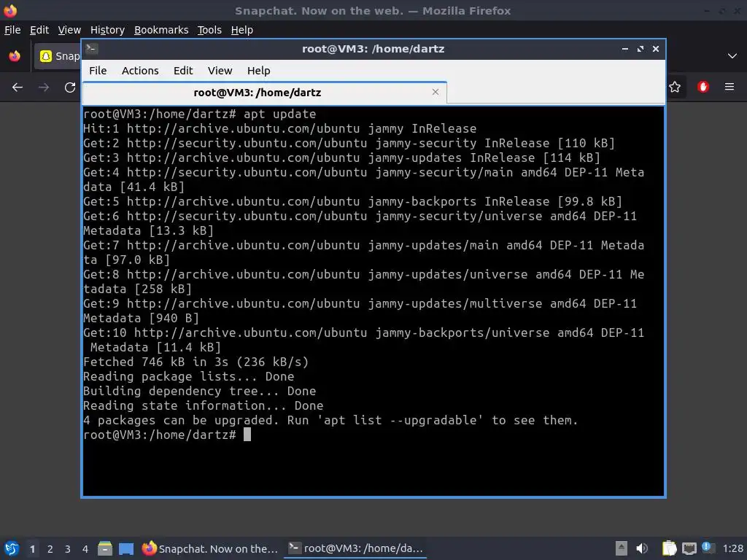
Task: Click the 'Get:5' jammy-backports InRelease line
Action: pos(352,202)
